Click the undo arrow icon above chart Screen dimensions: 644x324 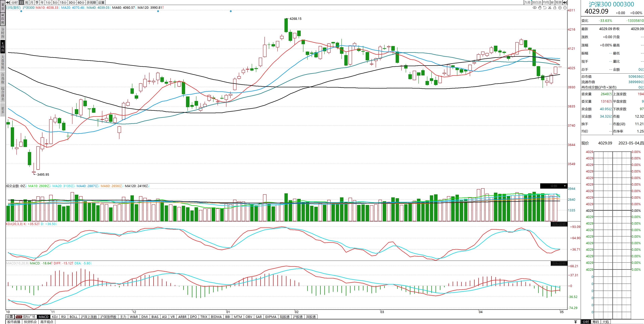point(545,8)
